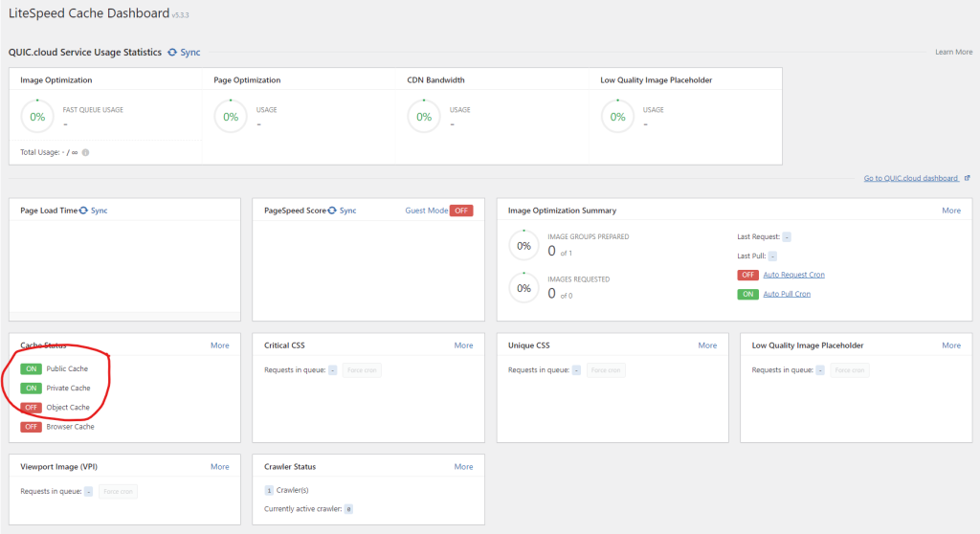This screenshot has width=980, height=534.
Task: Click the CDN Bandwidth card title
Action: pos(435,80)
